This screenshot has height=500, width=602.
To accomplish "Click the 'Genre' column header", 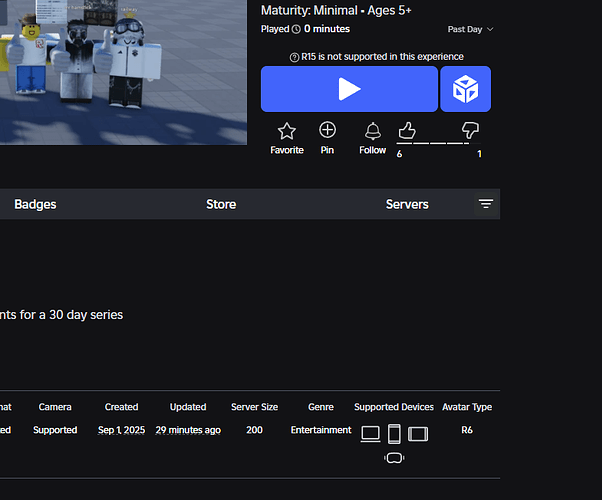I will click(321, 407).
